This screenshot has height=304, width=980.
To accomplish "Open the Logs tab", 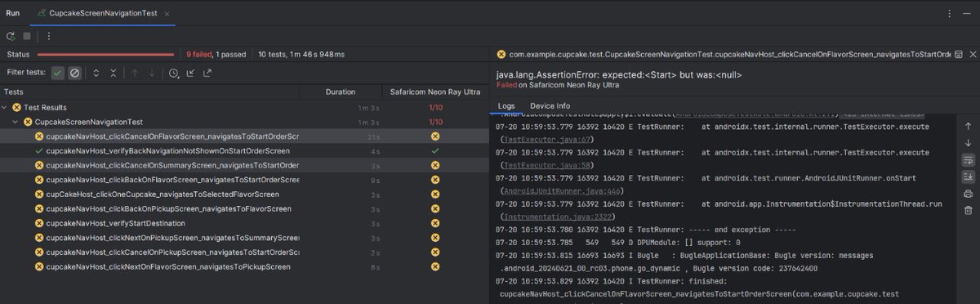I will pyautogui.click(x=506, y=106).
